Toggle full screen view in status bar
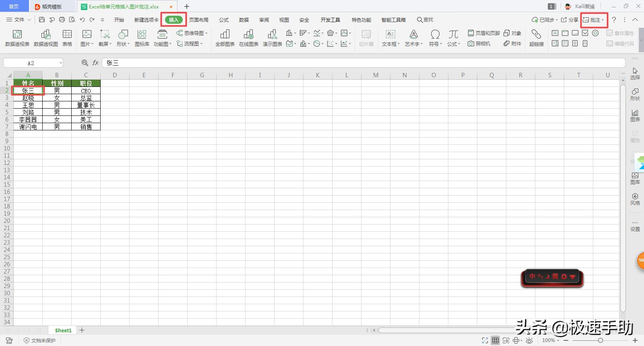The height and width of the screenshot is (346, 644). point(485,340)
